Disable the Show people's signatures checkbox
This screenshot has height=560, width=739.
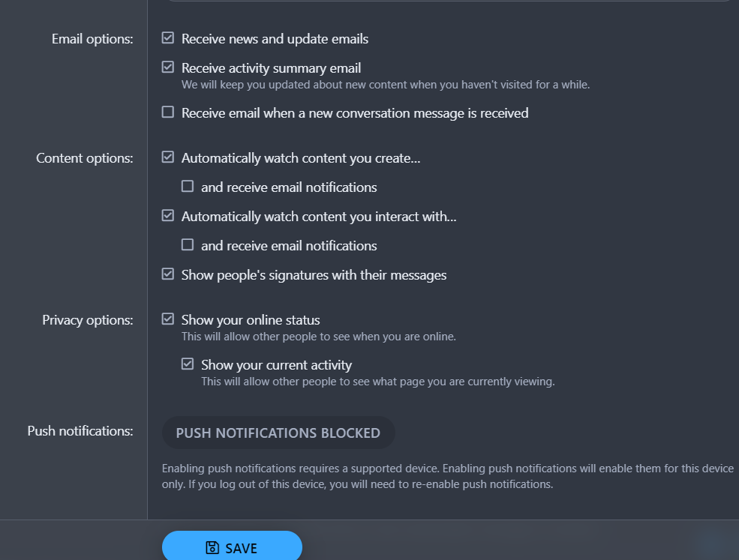pos(168,274)
